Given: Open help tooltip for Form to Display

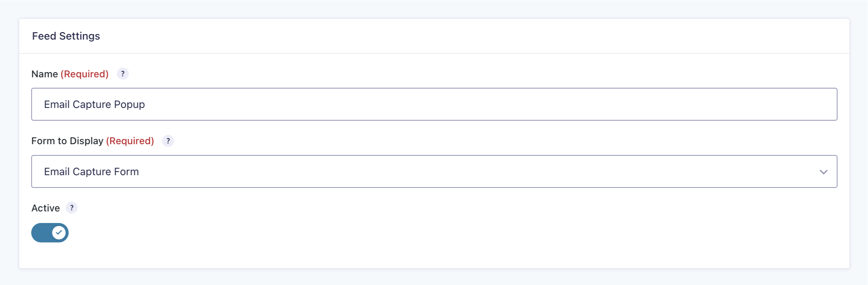Looking at the screenshot, I should tap(168, 141).
